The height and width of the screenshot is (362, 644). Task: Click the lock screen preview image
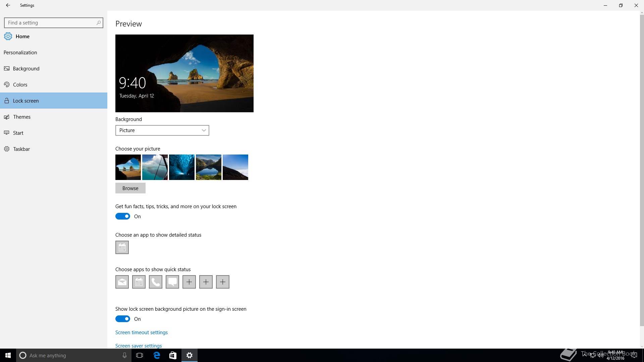(184, 73)
